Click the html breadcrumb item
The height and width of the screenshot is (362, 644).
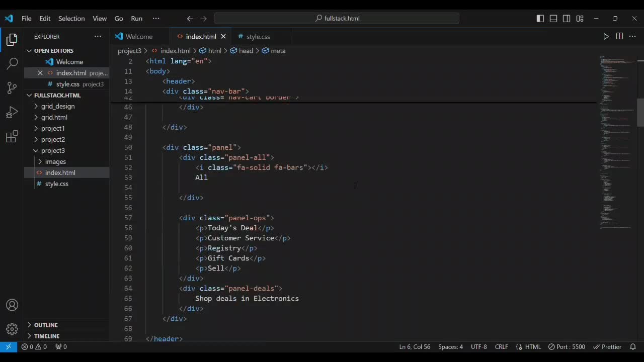210,51
